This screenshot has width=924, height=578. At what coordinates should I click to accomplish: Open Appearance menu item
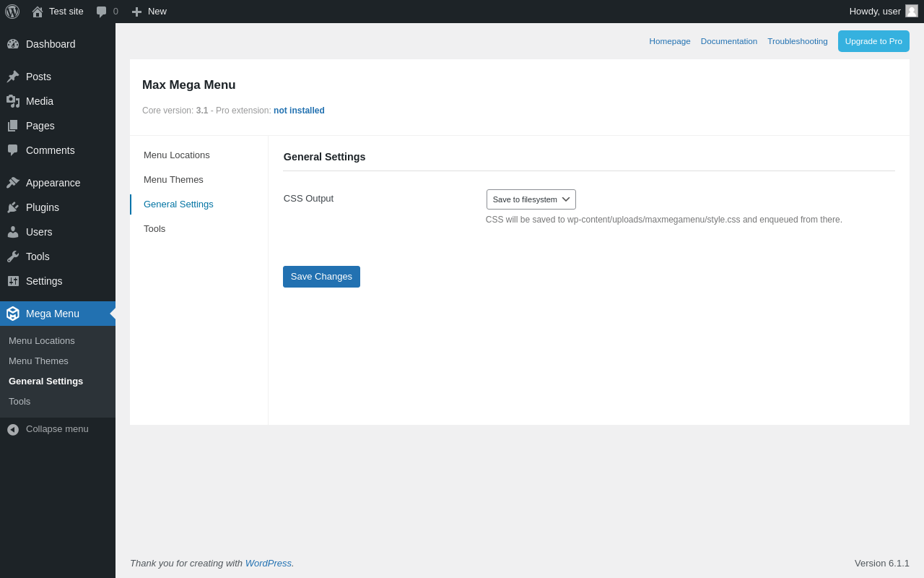(58, 183)
